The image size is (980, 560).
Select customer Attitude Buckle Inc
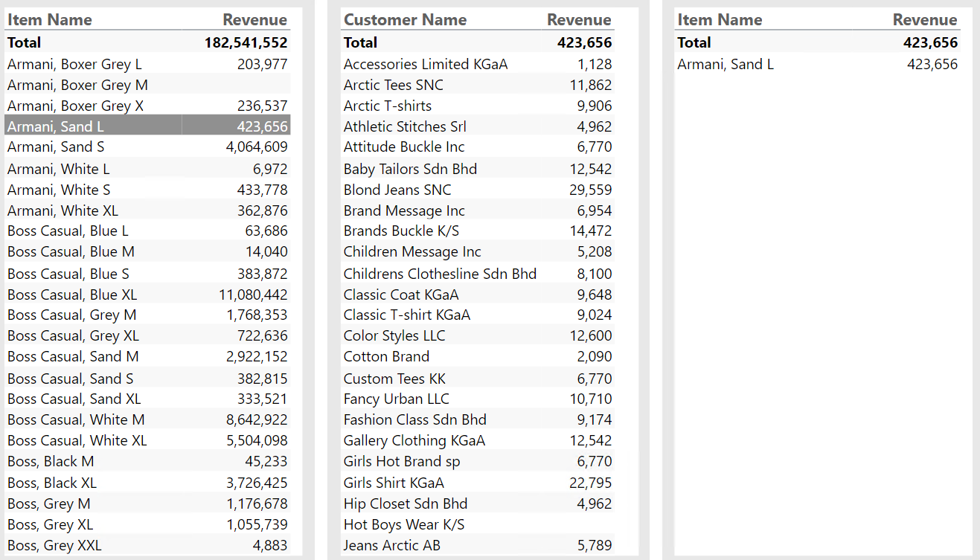tap(404, 147)
